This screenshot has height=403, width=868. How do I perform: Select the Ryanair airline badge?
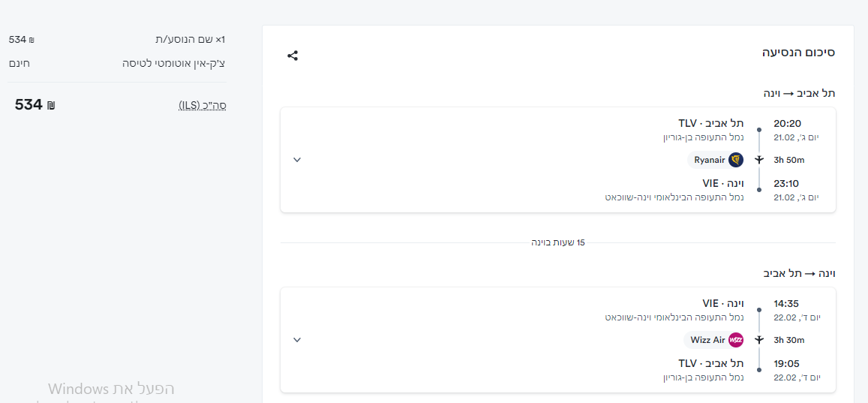pos(709,160)
